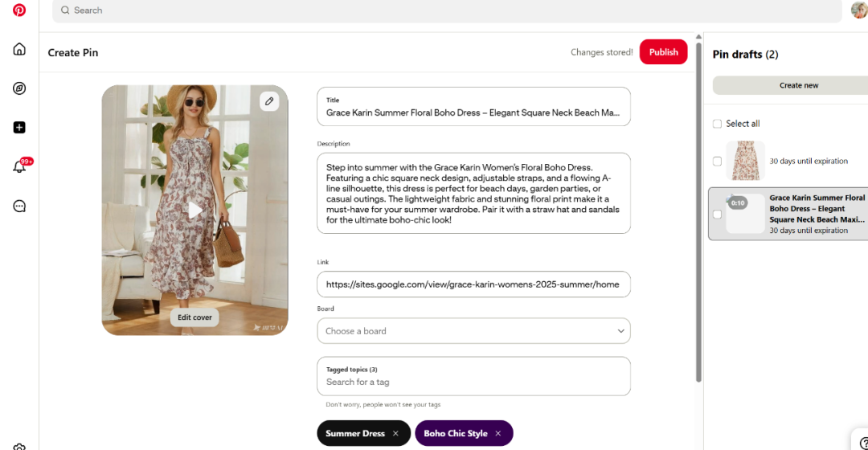Screen dimensions: 868x450
Task: Remove the Boho Chic Style tag
Action: tap(498, 433)
